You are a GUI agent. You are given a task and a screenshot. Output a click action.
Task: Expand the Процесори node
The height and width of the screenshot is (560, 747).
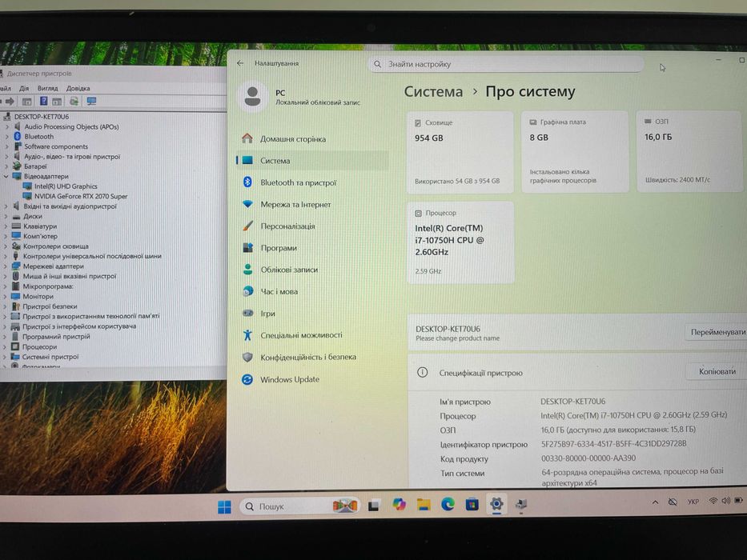coord(5,346)
